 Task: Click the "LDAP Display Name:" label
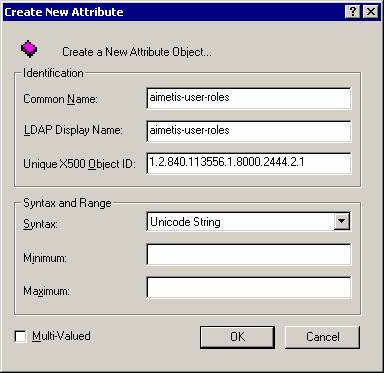tap(73, 130)
